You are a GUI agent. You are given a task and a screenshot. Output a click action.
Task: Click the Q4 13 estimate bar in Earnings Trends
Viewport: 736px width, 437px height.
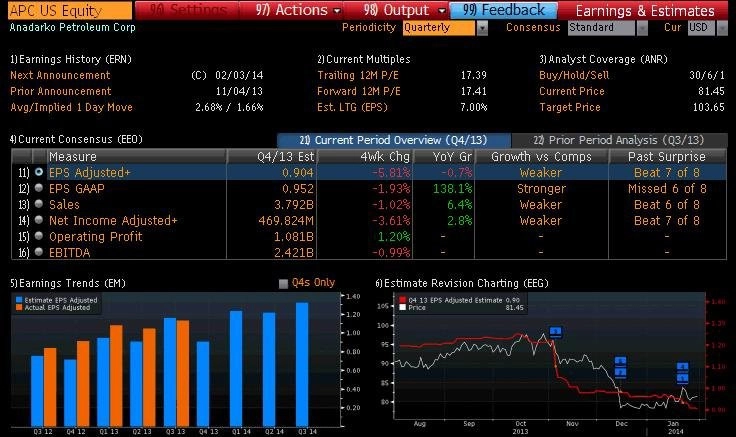click(203, 384)
